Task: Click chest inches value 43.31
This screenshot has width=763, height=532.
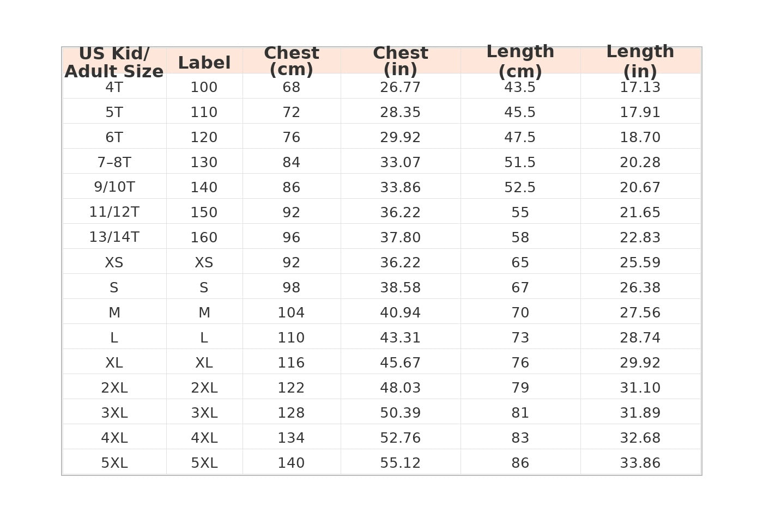Action: [401, 337]
